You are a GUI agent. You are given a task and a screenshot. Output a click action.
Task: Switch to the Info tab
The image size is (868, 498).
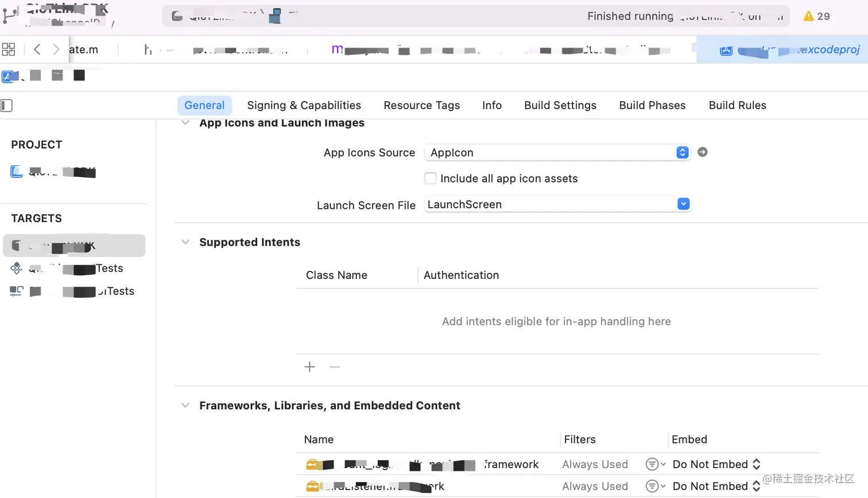(492, 106)
